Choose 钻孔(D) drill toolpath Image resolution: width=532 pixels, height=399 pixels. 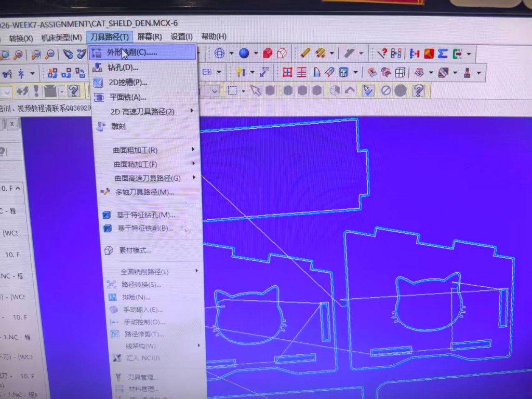pos(144,68)
